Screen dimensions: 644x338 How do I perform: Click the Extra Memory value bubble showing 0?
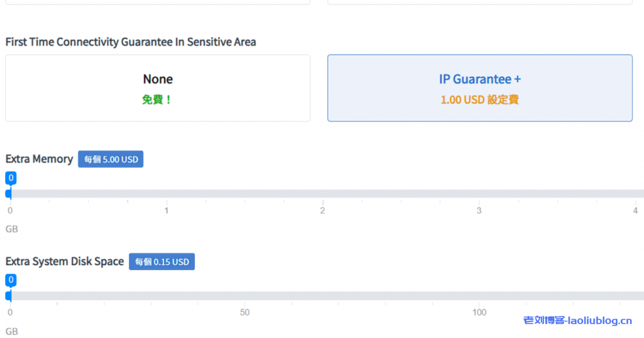pyautogui.click(x=11, y=178)
